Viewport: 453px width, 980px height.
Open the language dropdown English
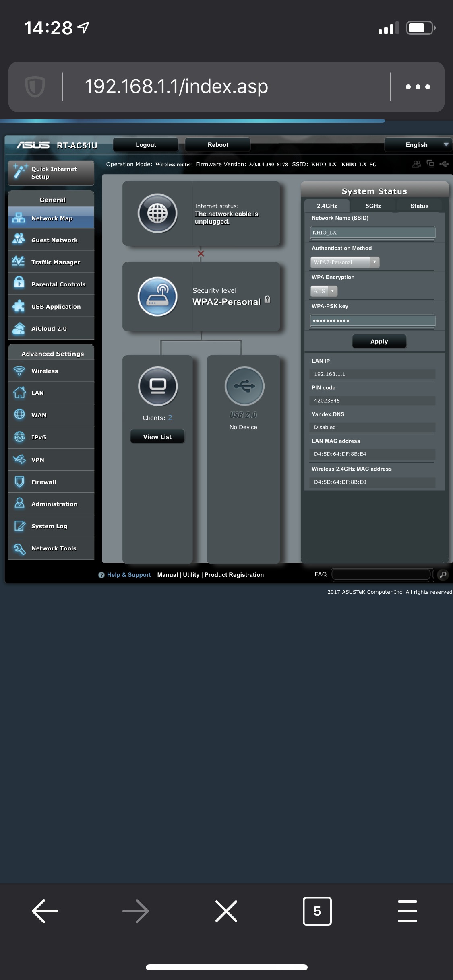418,144
